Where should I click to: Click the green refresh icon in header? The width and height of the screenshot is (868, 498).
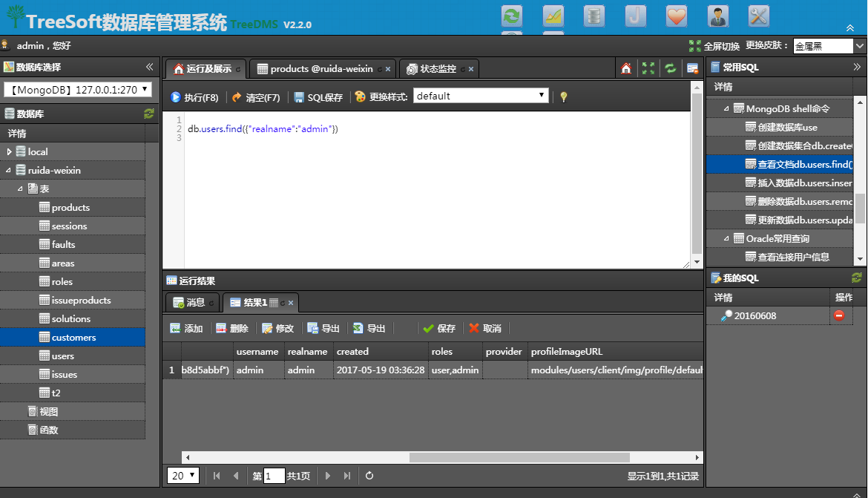(511, 16)
